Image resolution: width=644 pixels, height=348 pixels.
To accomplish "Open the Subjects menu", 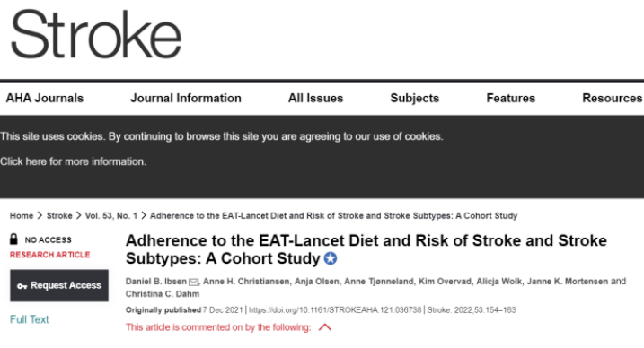I will [x=414, y=98].
